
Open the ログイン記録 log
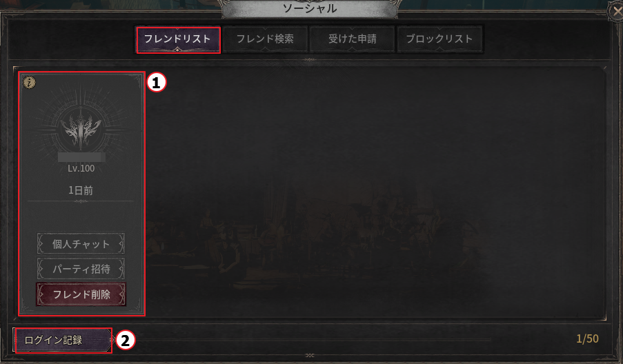click(x=63, y=340)
